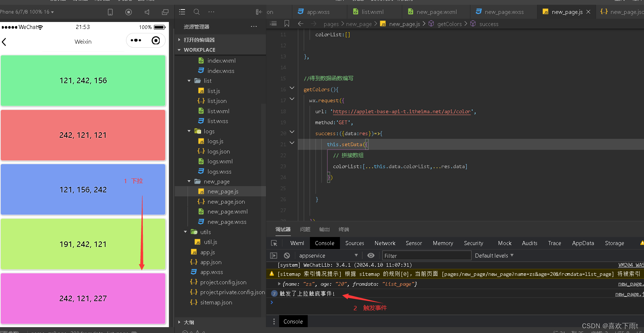Clear the console with the ban icon
The image size is (644, 333).
287,256
